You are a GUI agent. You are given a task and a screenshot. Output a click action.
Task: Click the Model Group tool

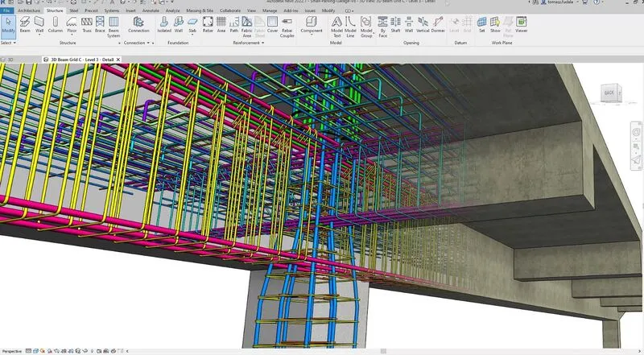coord(366,27)
